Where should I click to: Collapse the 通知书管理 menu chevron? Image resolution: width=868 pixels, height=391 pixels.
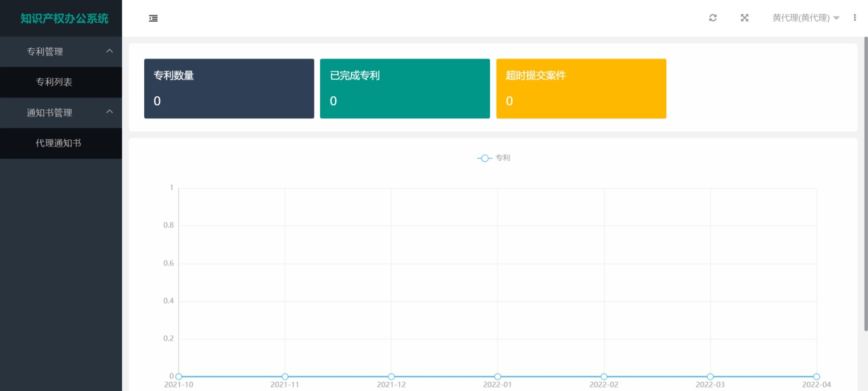click(109, 112)
